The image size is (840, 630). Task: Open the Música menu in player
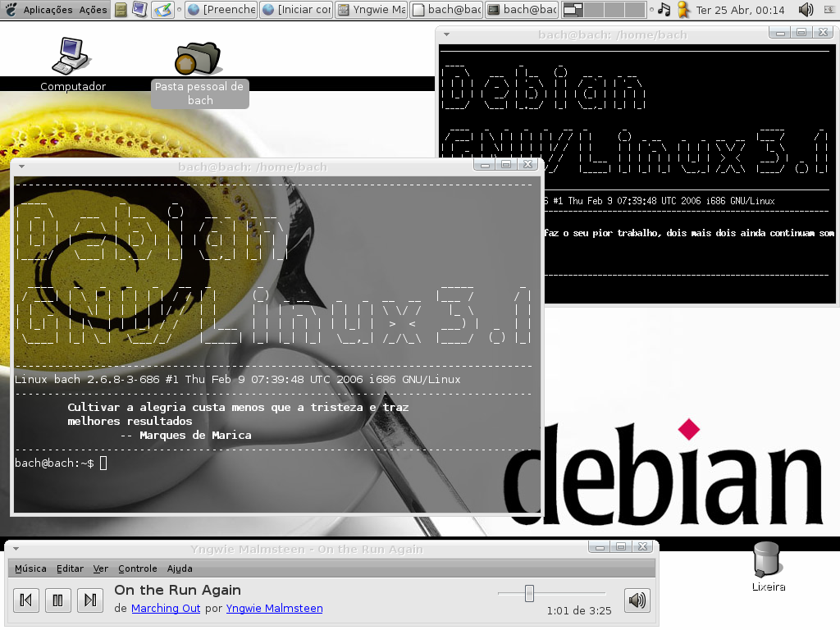click(30, 568)
